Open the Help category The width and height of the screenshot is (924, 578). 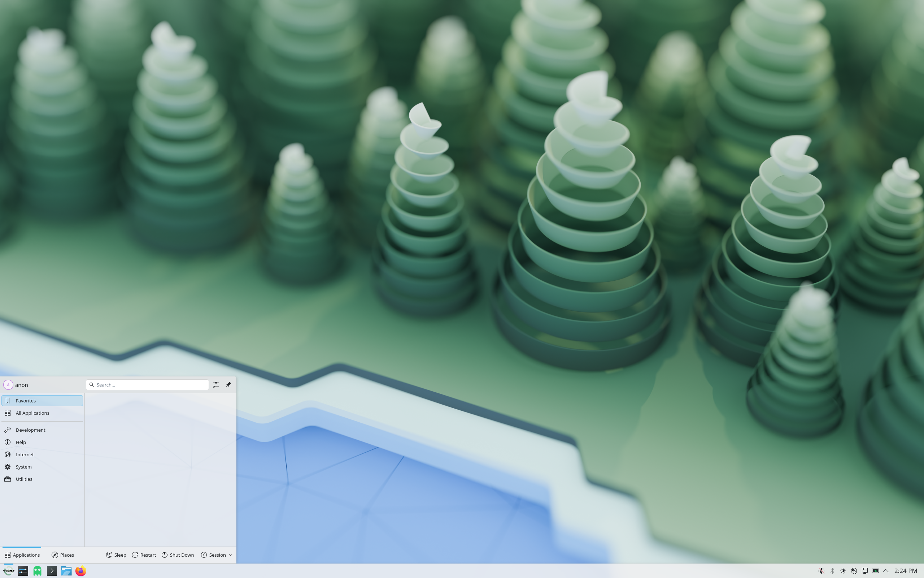pos(42,442)
